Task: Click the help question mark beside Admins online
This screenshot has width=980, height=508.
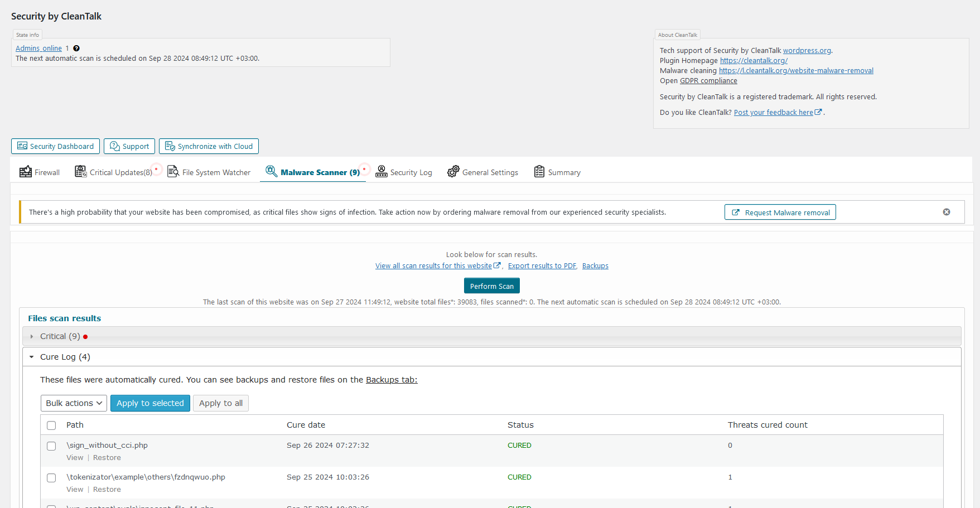Action: [x=76, y=49]
